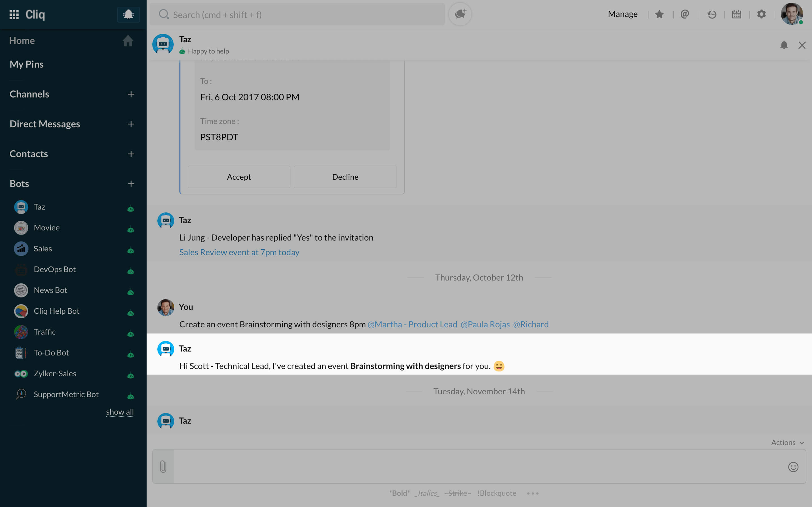The width and height of the screenshot is (812, 507).
Task: Click the notifications bell icon
Action: pos(128,14)
